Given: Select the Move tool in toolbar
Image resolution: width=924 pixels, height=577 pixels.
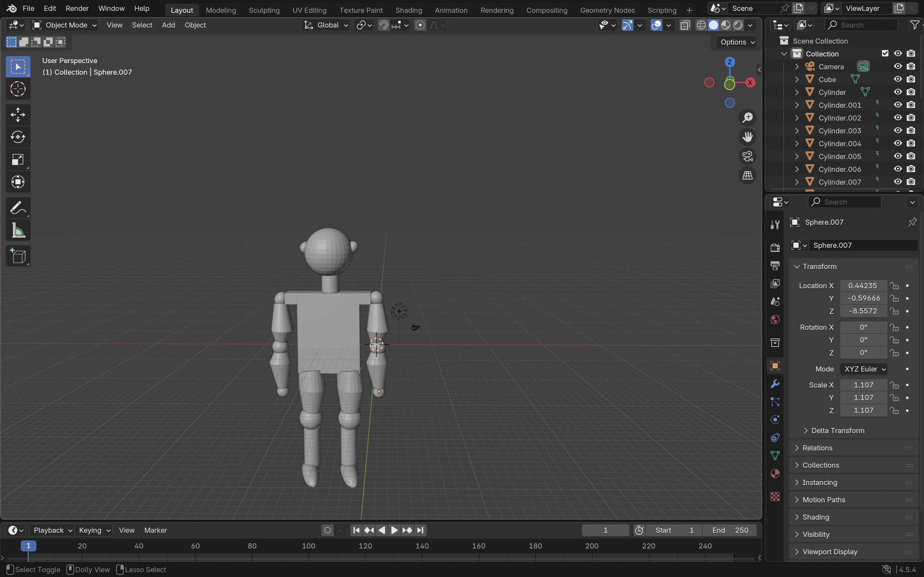Looking at the screenshot, I should click(18, 114).
